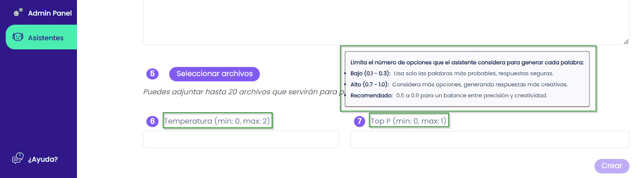Screen dimensions: 644x178
Task: Click the Top P (min: 0, max: 1) label
Action: pyautogui.click(x=409, y=121)
